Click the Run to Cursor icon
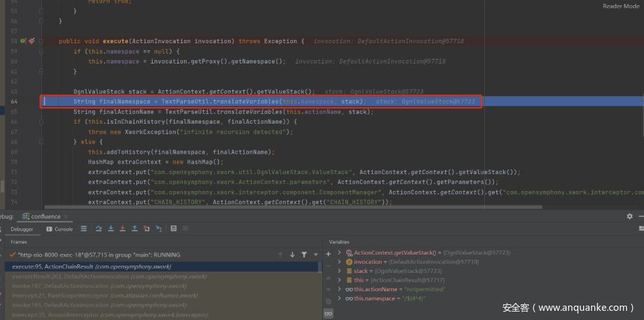644x320 pixels. pos(159,228)
